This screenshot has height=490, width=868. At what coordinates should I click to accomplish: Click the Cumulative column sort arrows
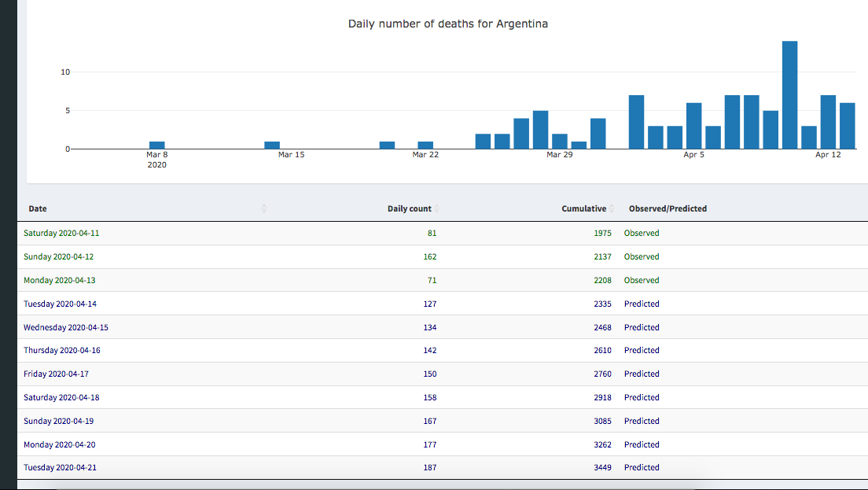coord(612,208)
